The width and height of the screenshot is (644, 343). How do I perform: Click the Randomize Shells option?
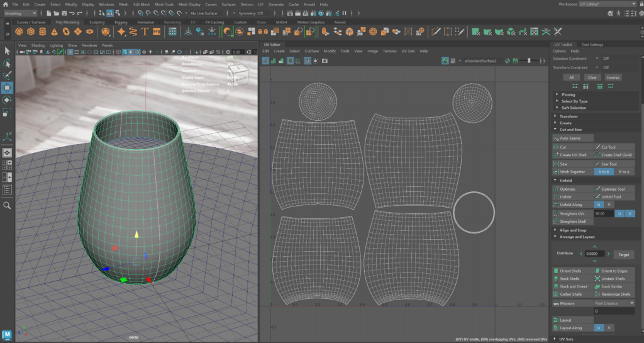(614, 294)
